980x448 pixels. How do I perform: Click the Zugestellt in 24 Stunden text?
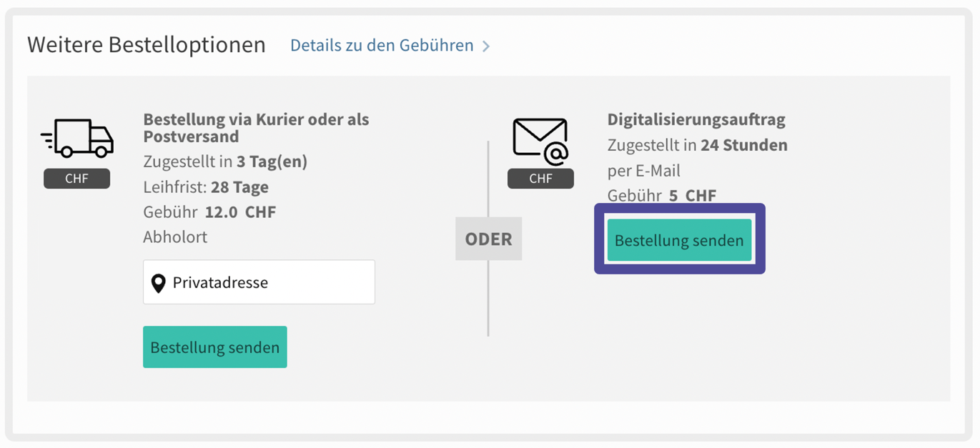(697, 145)
